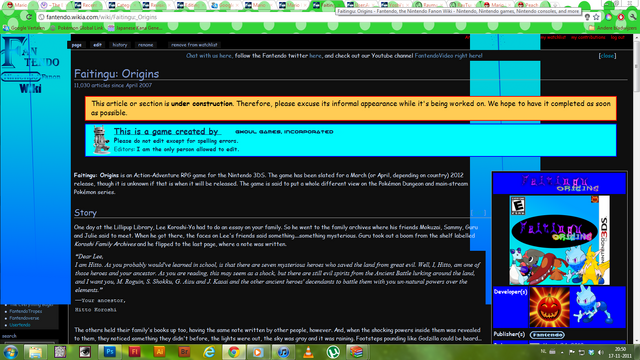Screen dimensions: 640x360
Task: Click the robot icon in creator banner
Action: click(101, 140)
